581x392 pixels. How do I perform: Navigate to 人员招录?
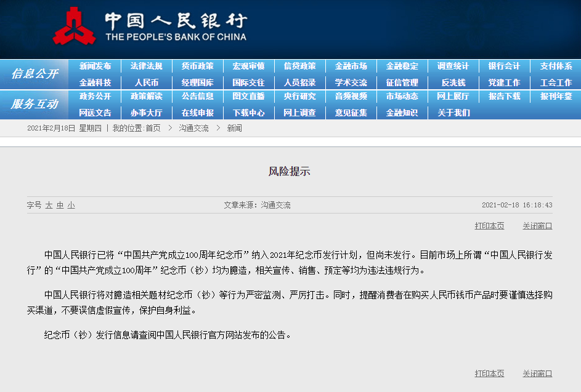click(x=299, y=82)
